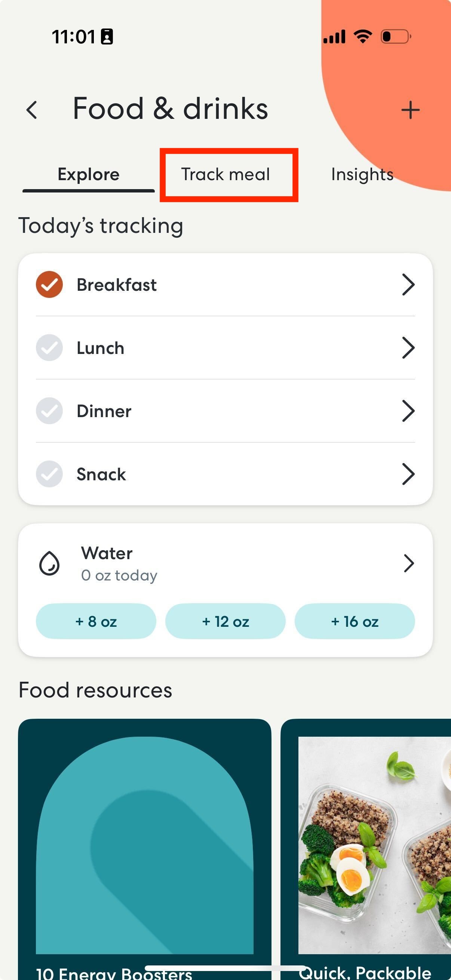This screenshot has height=980, width=451.
Task: Switch to the Track meal tab
Action: 225,175
